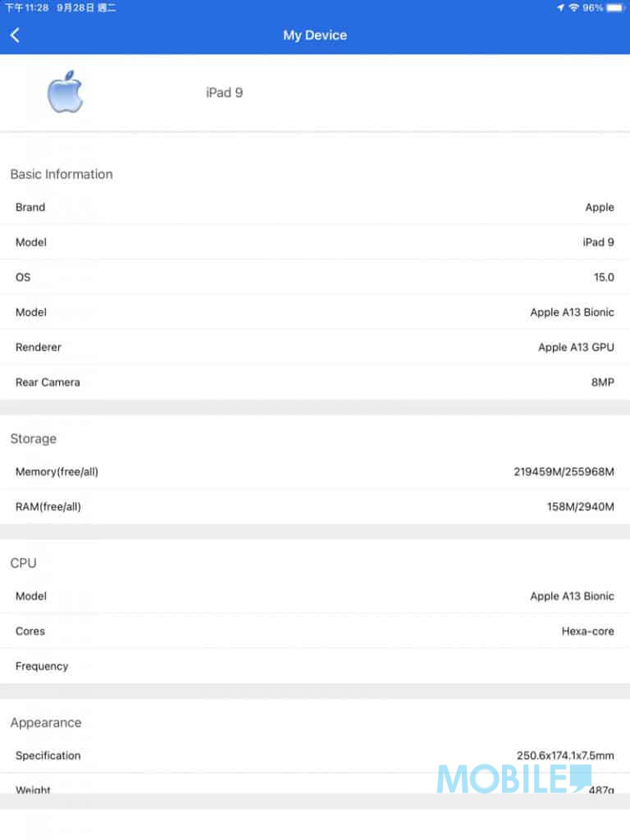Screen dimensions: 630x840
Task: Select the OS row showing 15.0
Action: 315,277
